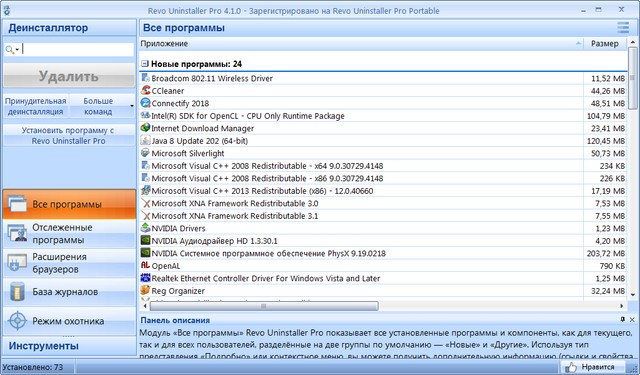Click size value 203,72 MB
This screenshot has width=640, height=375.
(606, 253)
